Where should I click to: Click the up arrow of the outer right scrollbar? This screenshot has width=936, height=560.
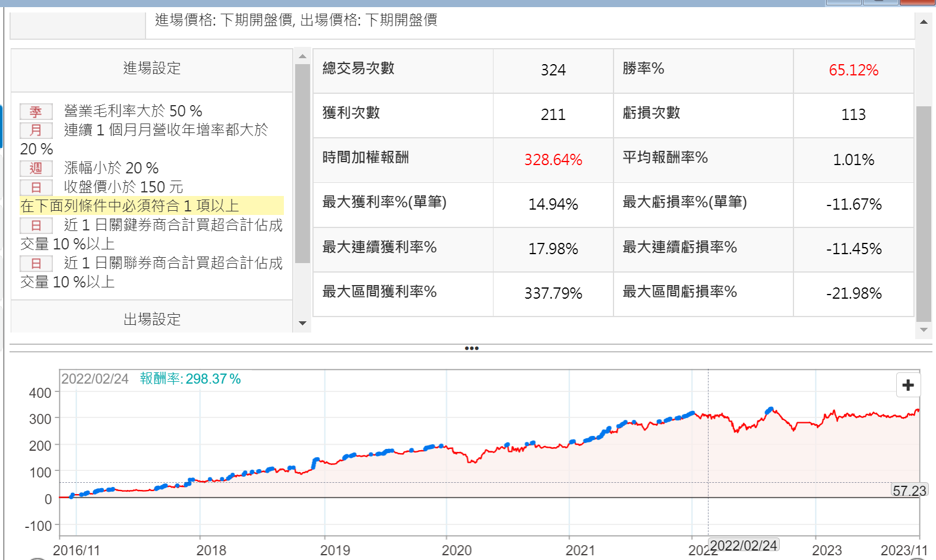924,22
